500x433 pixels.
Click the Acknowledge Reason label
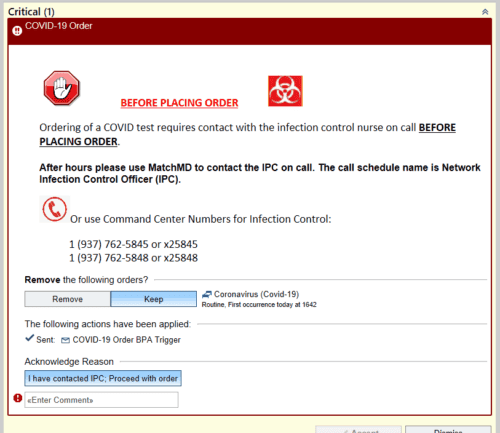click(69, 362)
